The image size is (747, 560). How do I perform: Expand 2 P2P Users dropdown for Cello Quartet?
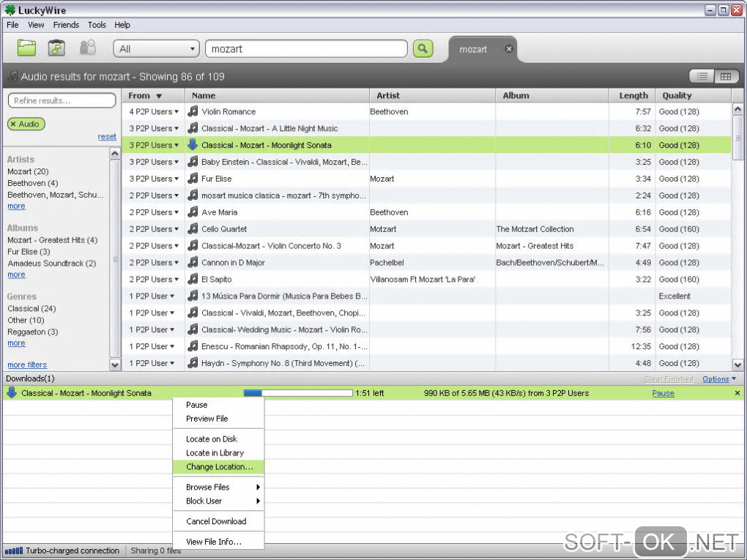(176, 229)
